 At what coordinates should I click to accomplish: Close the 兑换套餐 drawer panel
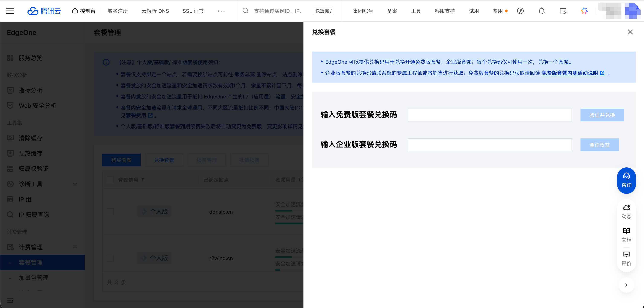630,32
